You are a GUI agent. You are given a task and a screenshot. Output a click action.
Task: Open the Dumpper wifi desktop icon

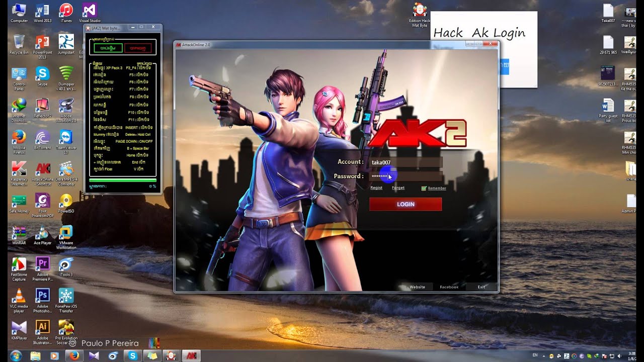[x=66, y=79]
